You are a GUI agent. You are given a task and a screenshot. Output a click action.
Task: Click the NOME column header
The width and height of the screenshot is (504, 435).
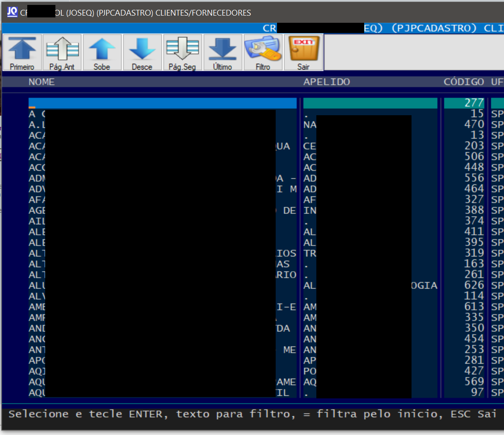tap(42, 82)
